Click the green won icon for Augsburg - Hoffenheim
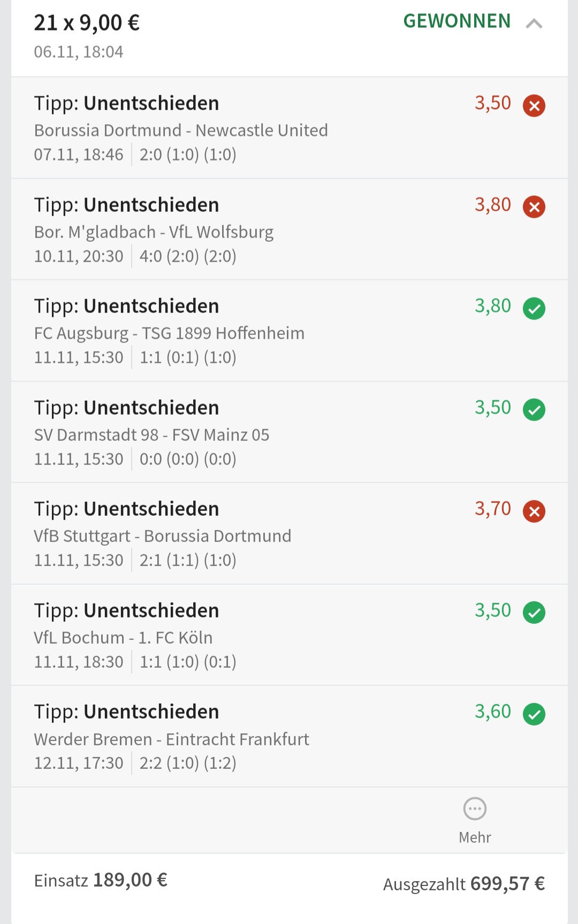578x924 pixels. coord(534,308)
